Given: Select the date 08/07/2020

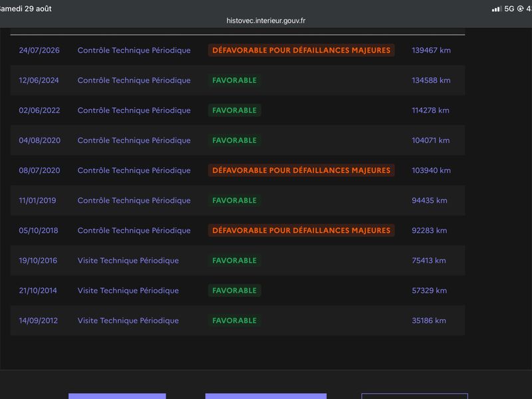Looking at the screenshot, I should pyautogui.click(x=39, y=170).
